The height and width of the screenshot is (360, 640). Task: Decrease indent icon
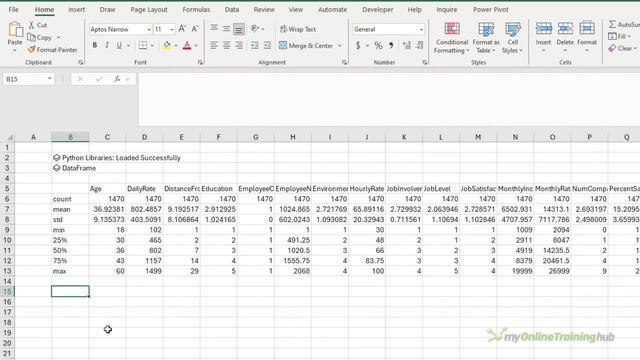255,45
